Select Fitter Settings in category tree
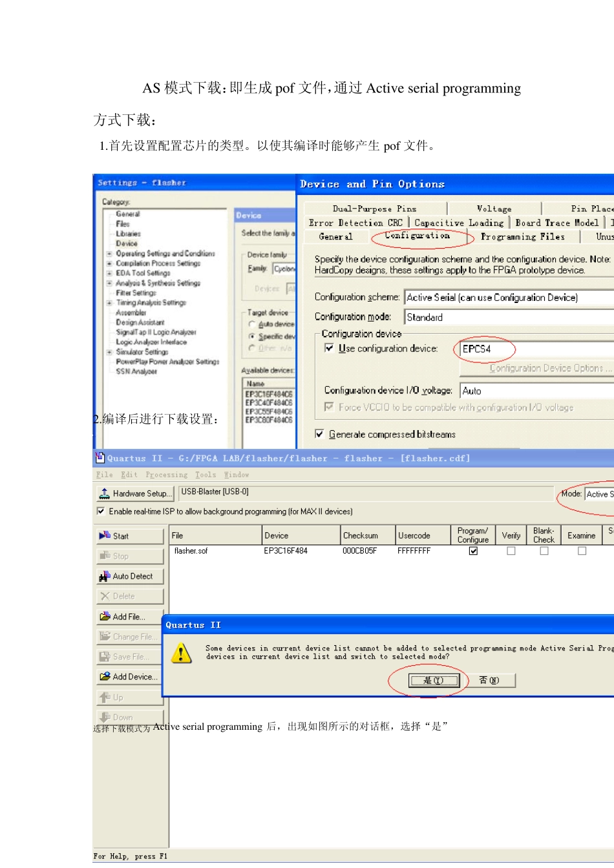This screenshot has height=868, width=614. [x=136, y=293]
